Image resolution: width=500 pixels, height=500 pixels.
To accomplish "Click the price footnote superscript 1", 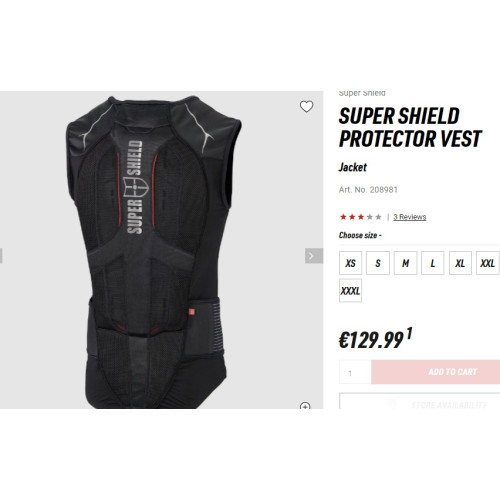I will click(x=409, y=333).
